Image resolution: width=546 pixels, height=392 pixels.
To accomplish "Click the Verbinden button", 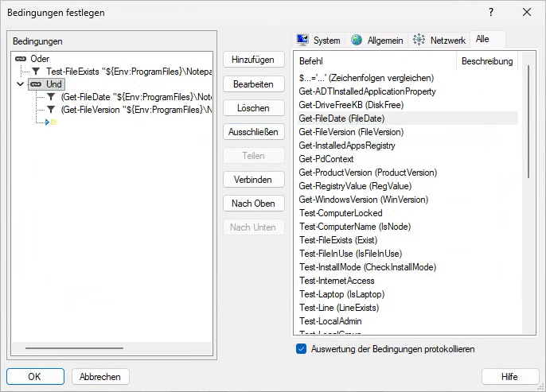I will (253, 180).
